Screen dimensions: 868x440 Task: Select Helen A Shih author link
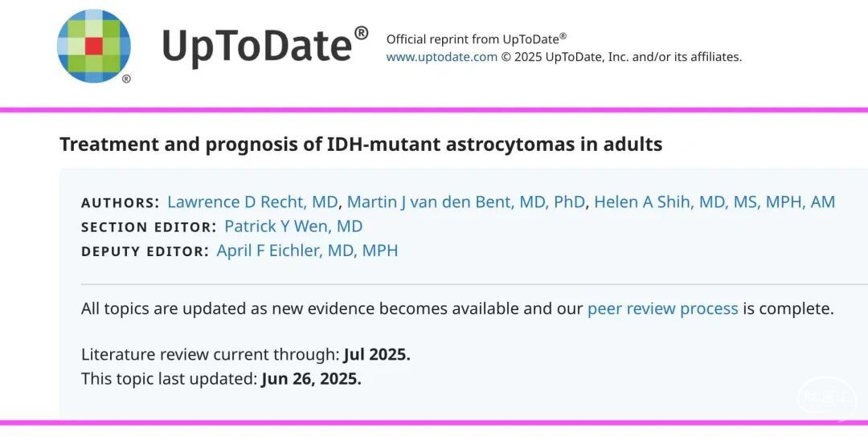[714, 202]
